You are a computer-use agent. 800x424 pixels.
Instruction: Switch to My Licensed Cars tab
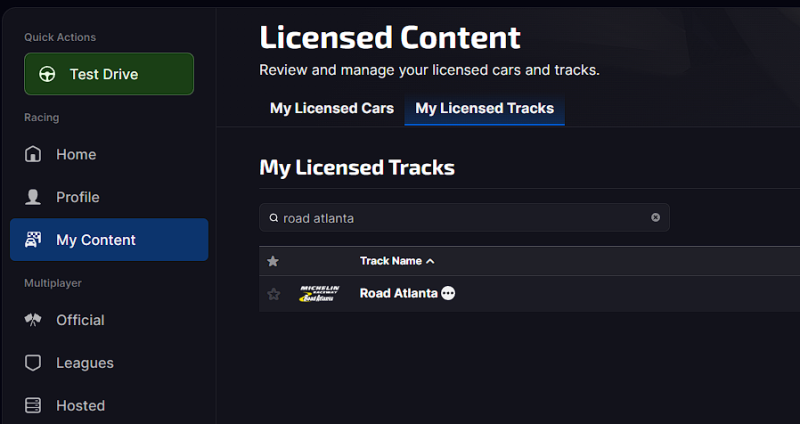[x=332, y=108]
